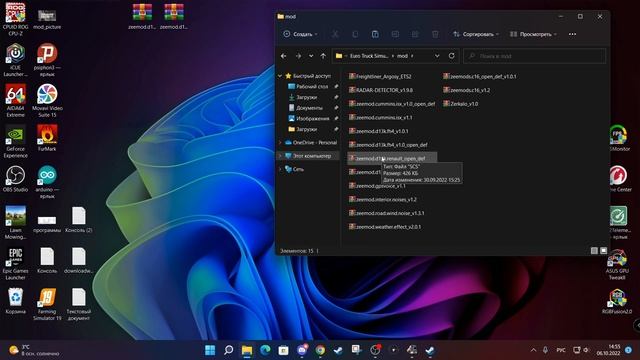This screenshot has width=640, height=360.
Task: Select file zeemod.gpsvoice_v1.1
Action: pyautogui.click(x=377, y=186)
